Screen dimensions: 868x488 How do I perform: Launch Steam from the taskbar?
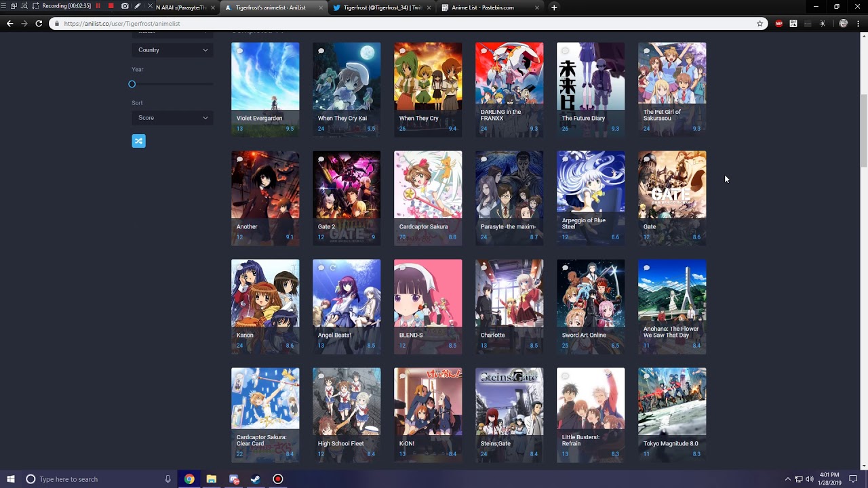click(256, 479)
